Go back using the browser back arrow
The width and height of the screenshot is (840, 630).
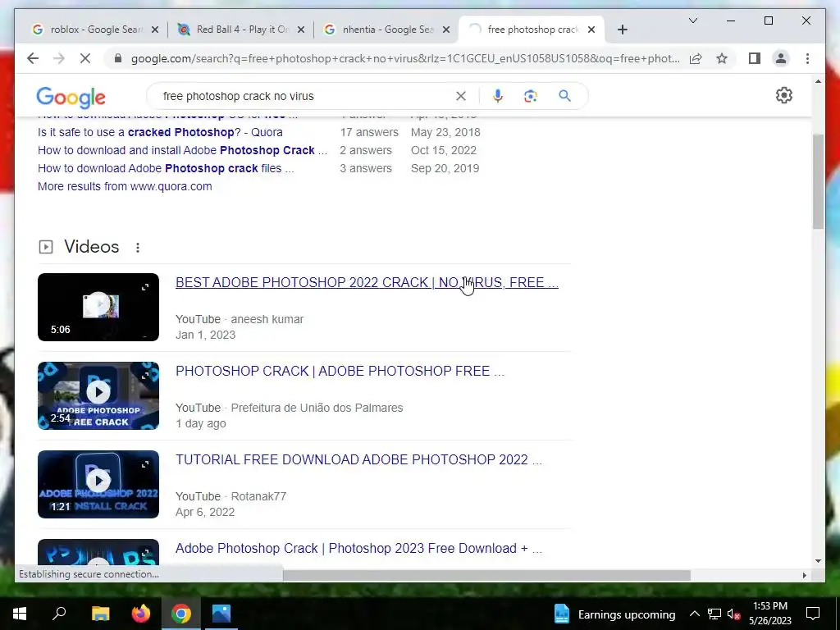point(33,58)
